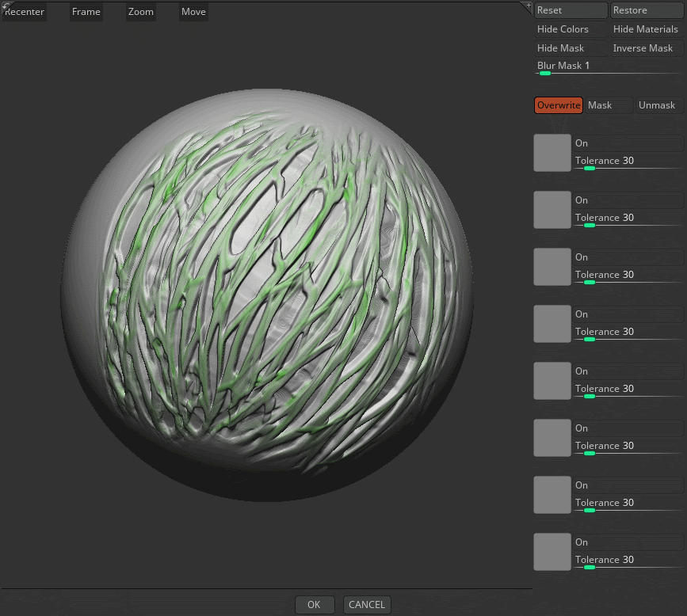The width and height of the screenshot is (687, 616).
Task: Toggle On for the third color slot
Action: (628, 257)
